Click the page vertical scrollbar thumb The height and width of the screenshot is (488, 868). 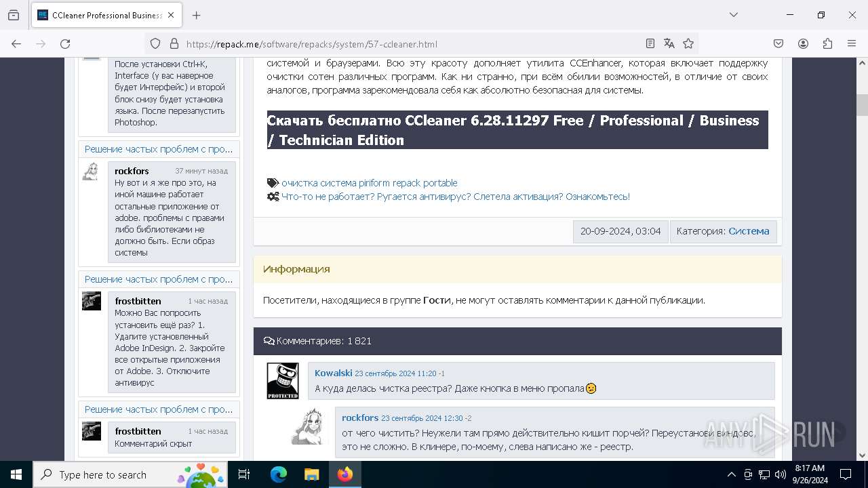tap(862, 105)
